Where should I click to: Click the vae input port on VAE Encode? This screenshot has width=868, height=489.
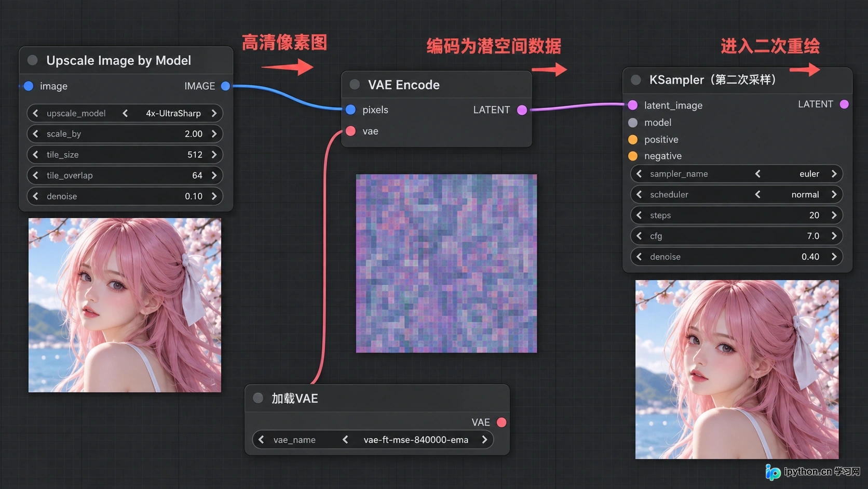click(x=350, y=131)
